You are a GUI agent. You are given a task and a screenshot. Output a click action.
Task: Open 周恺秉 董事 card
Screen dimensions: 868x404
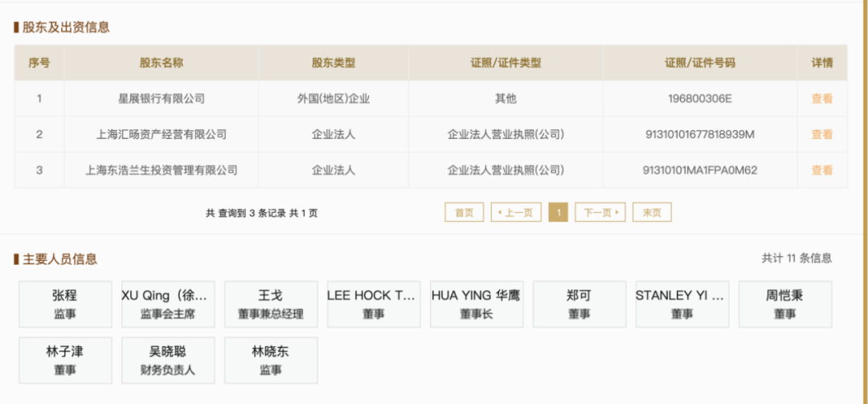785,304
